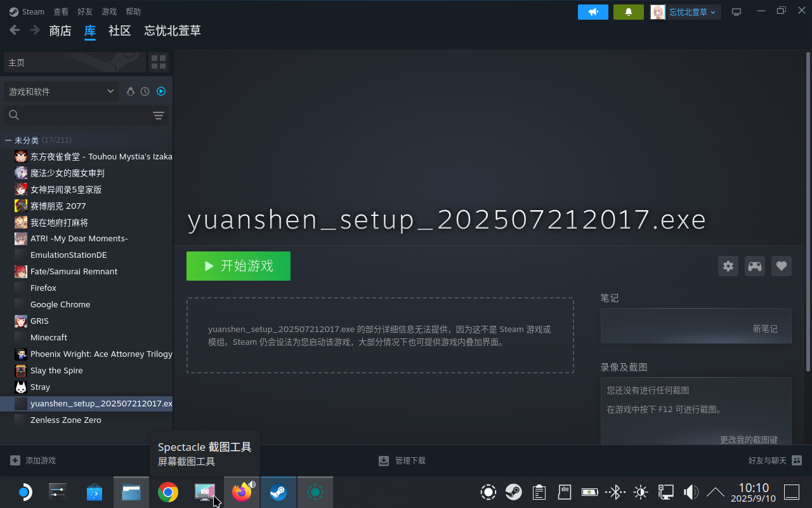Collapse the 未分类 category
Image resolution: width=812 pixels, height=508 pixels.
click(x=8, y=140)
